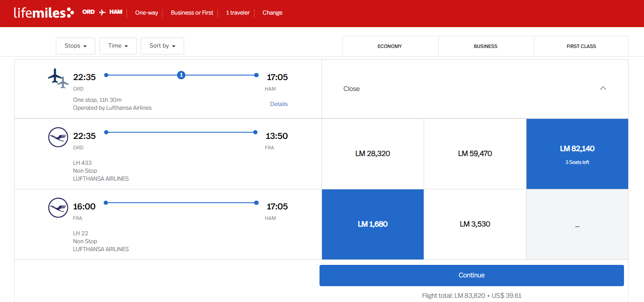Select the Business column tab
644x302 pixels.
click(486, 46)
